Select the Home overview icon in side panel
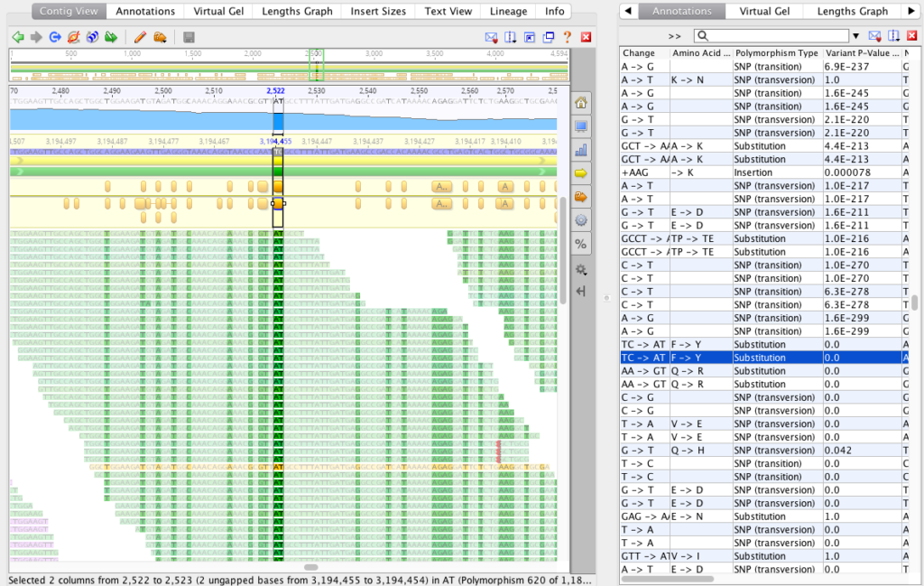Viewport: 924px width, 586px height. coord(581,102)
